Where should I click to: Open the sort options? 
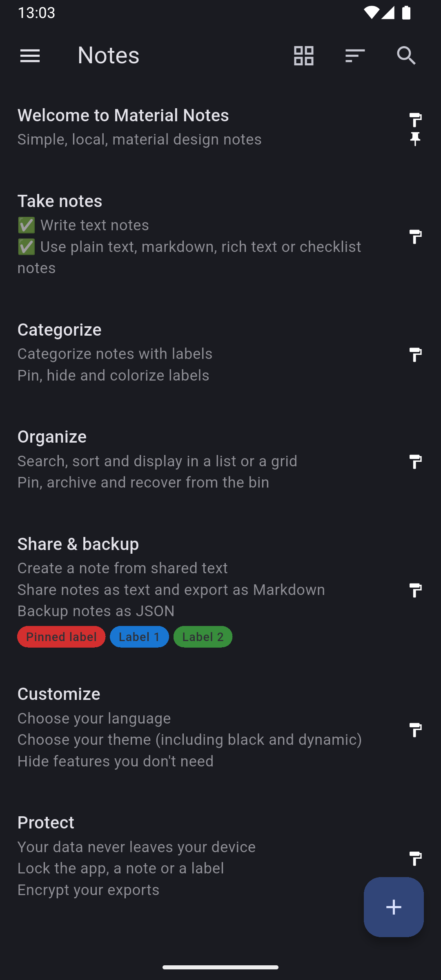pos(355,56)
